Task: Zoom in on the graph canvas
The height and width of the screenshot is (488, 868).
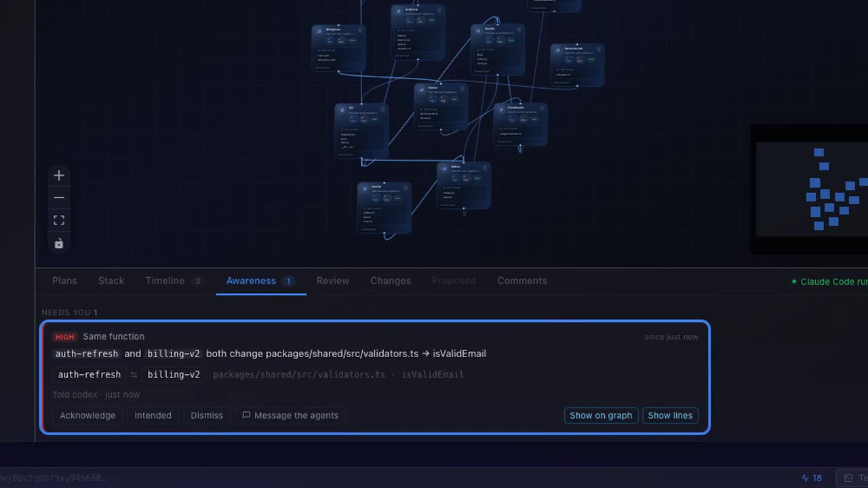Action: (59, 176)
